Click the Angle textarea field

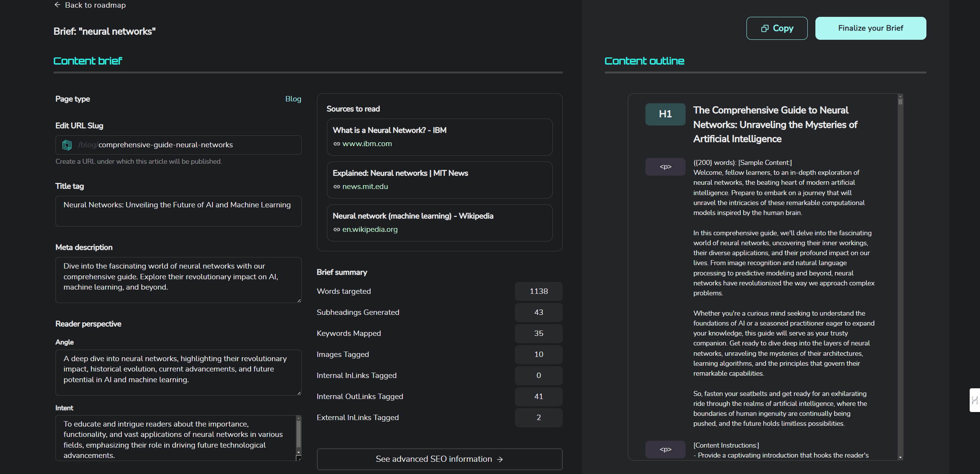pyautogui.click(x=178, y=373)
